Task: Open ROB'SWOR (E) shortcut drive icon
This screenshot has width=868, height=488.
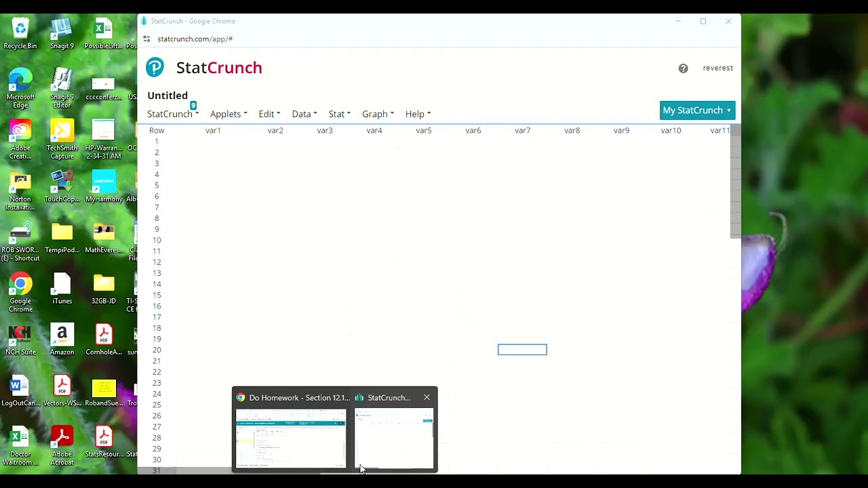Action: pos(20,242)
